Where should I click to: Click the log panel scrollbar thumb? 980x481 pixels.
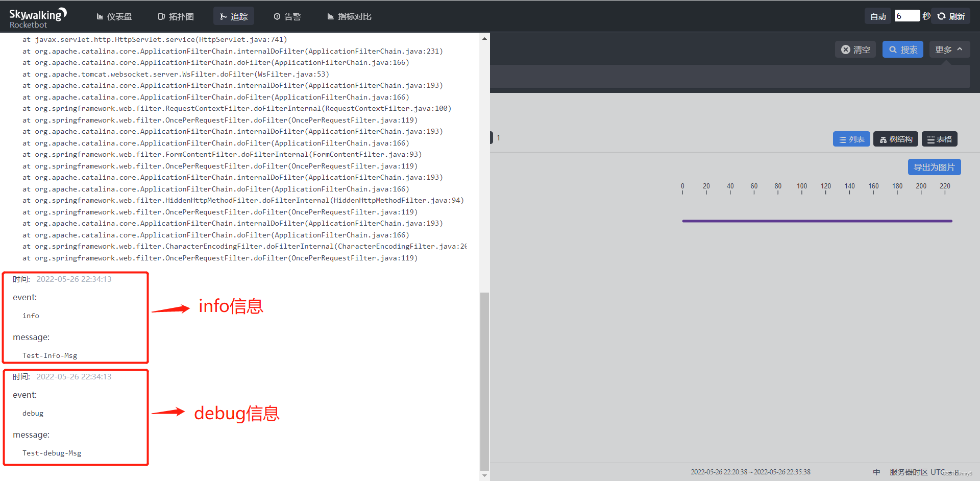pyautogui.click(x=484, y=381)
